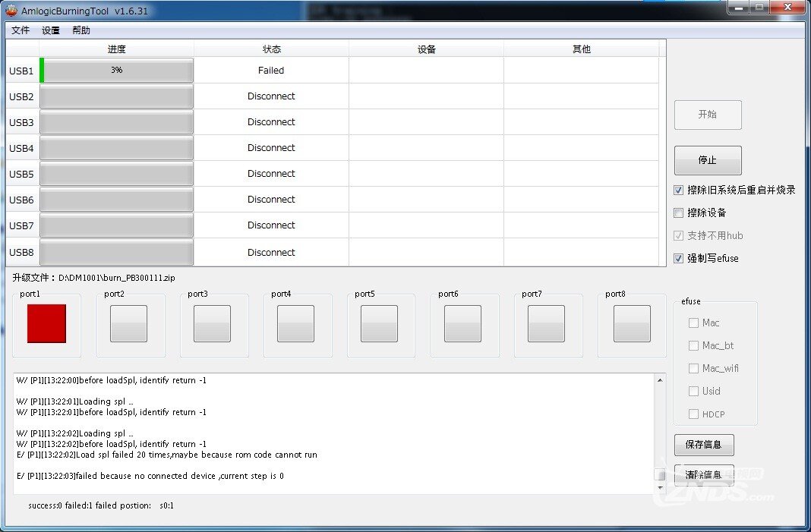Click the USB8 Disconnect status cell
811x532 pixels.
click(271, 252)
